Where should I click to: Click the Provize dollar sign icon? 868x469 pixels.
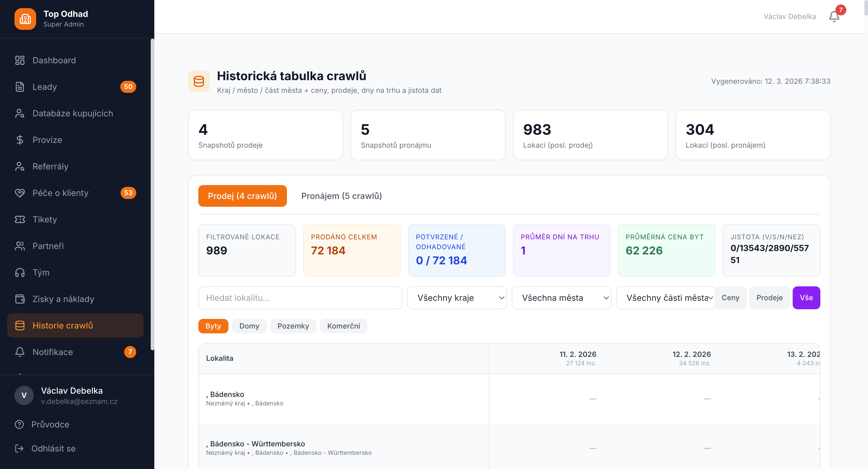20,140
